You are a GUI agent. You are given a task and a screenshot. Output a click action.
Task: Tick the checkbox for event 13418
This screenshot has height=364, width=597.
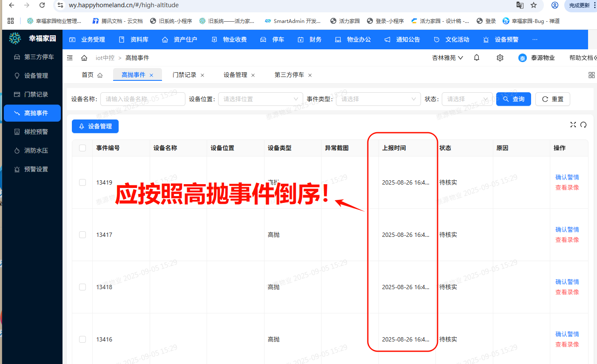pos(82,287)
